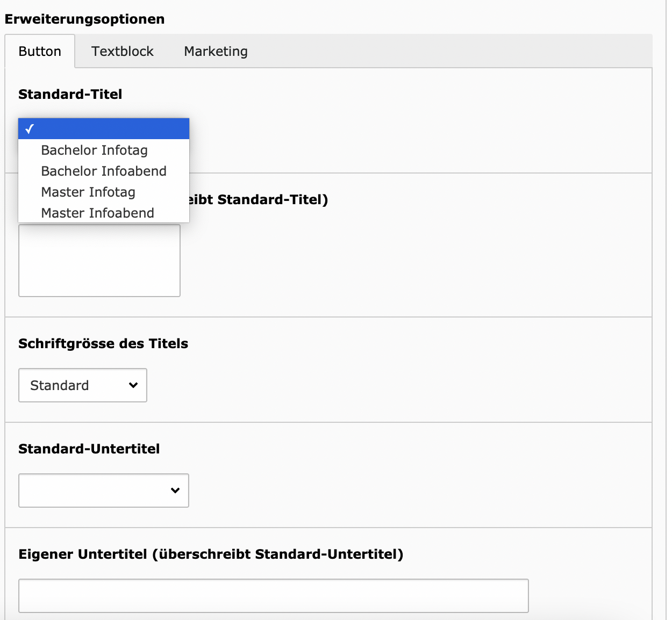The width and height of the screenshot is (672, 620).
Task: Click inside the large custom title textarea
Action: [99, 261]
